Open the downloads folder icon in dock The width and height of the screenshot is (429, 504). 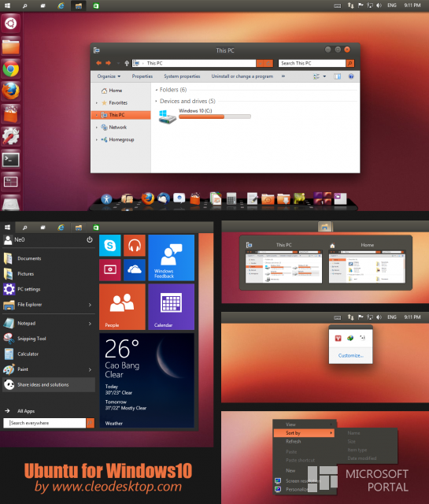point(283,199)
